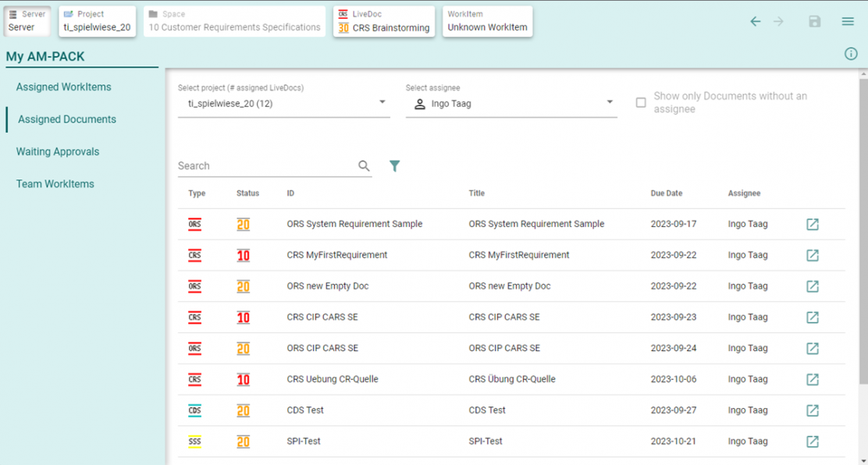Enable Show only Documents without an assignee
Viewport: 868px width, 465px height.
coord(641,102)
